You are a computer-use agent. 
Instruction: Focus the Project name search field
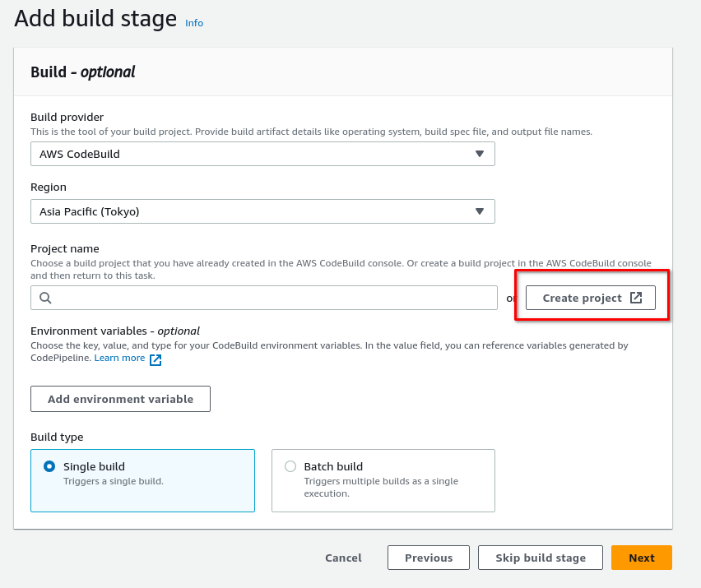[x=272, y=298]
